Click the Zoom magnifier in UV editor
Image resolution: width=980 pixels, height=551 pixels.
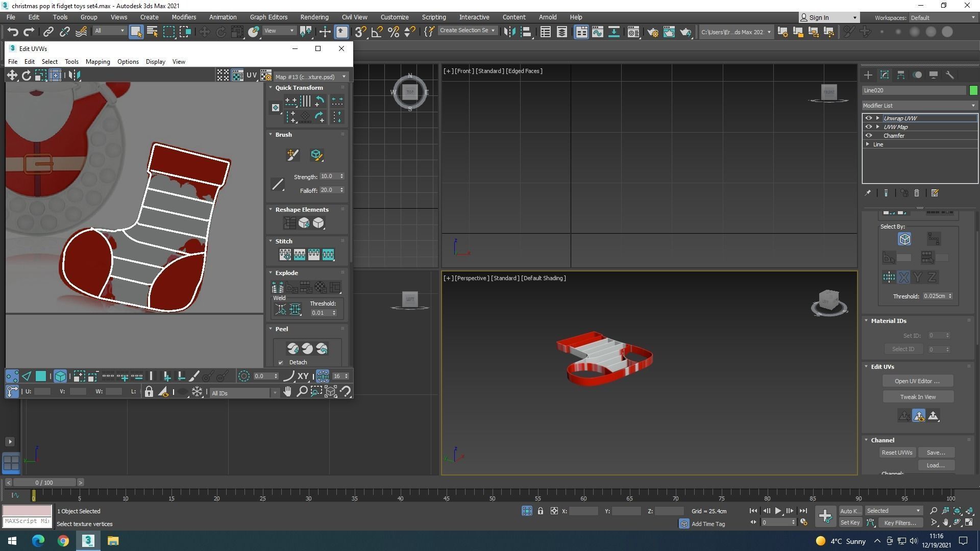(302, 392)
